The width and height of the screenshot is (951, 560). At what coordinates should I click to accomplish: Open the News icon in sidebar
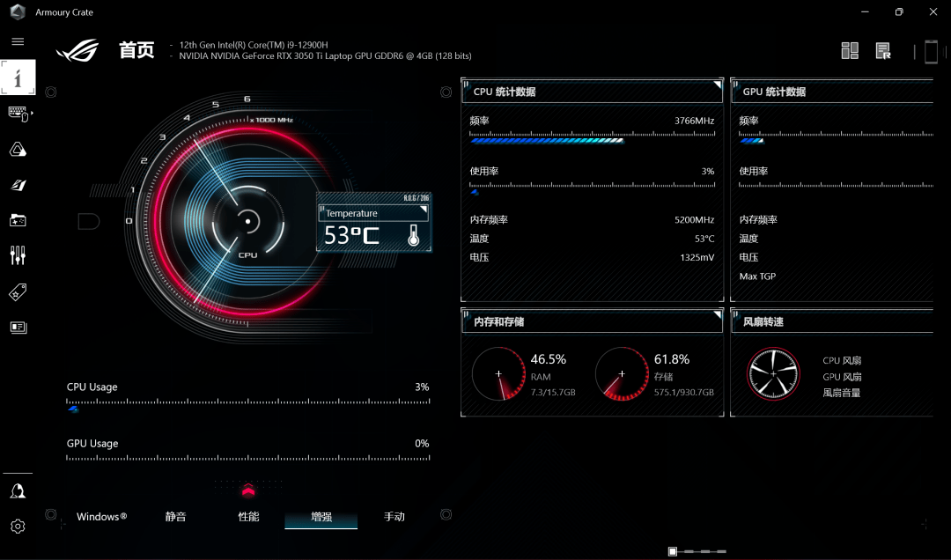pyautogui.click(x=18, y=328)
